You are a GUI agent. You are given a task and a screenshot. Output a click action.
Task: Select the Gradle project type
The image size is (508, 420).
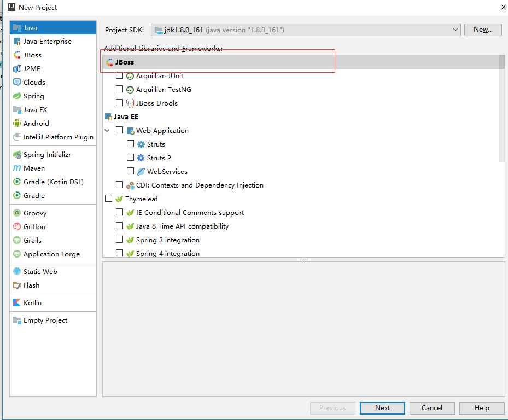[x=53, y=195]
